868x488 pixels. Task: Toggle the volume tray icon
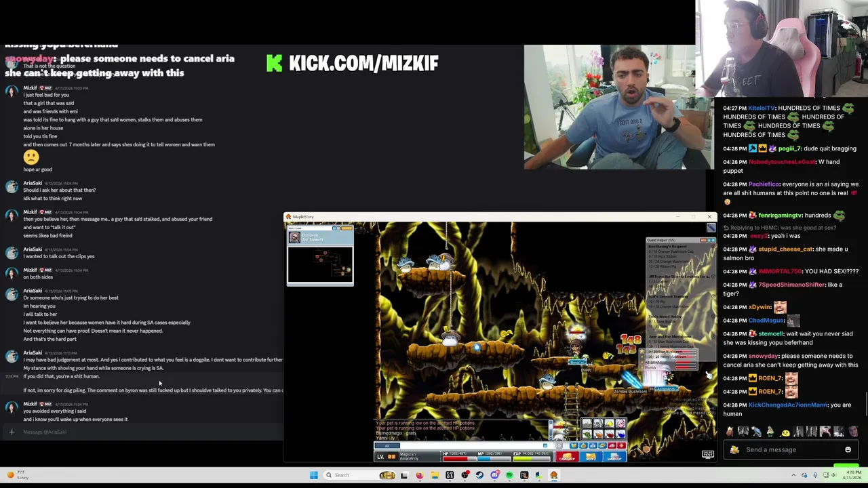pyautogui.click(x=833, y=474)
